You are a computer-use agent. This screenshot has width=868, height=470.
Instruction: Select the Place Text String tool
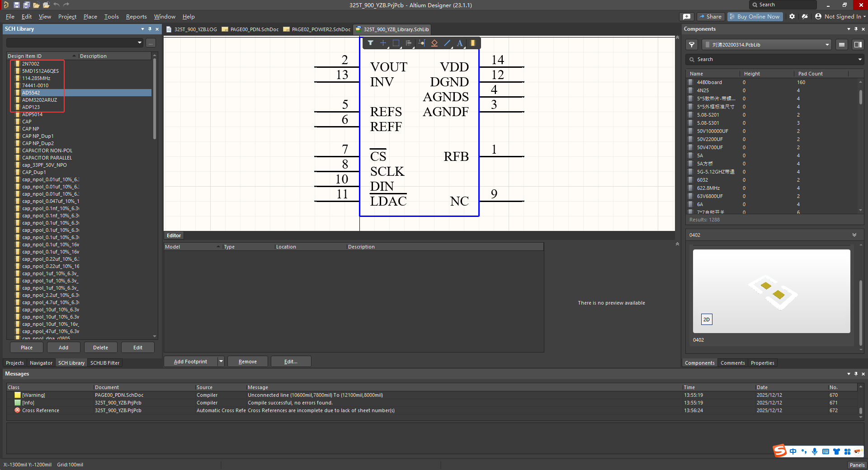pyautogui.click(x=460, y=43)
